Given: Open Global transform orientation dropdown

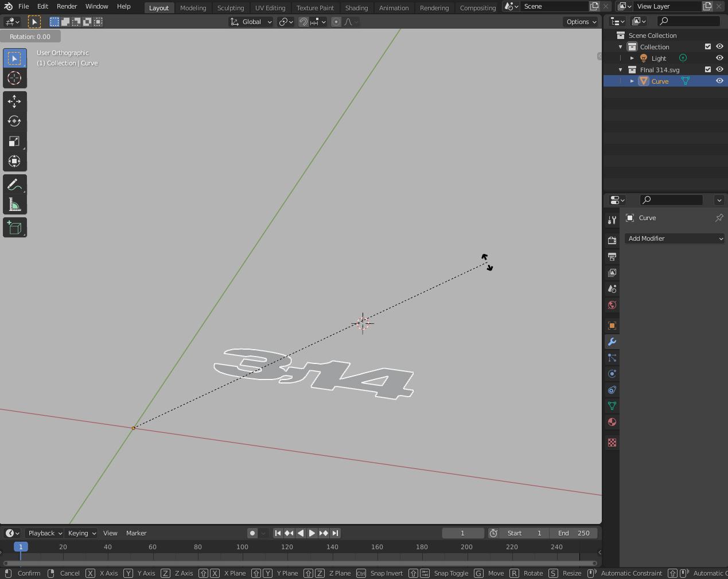Looking at the screenshot, I should pos(251,22).
